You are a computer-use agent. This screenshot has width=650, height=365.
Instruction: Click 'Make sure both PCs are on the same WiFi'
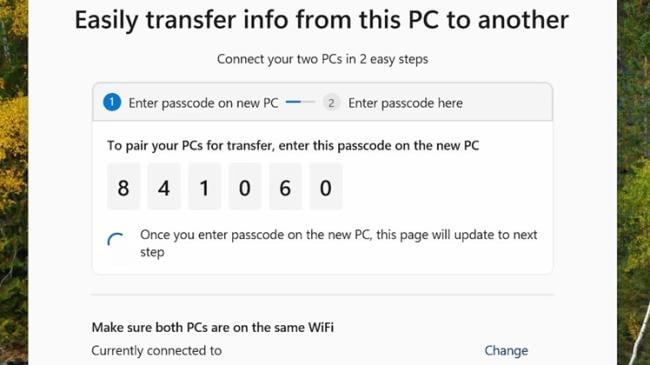click(213, 327)
